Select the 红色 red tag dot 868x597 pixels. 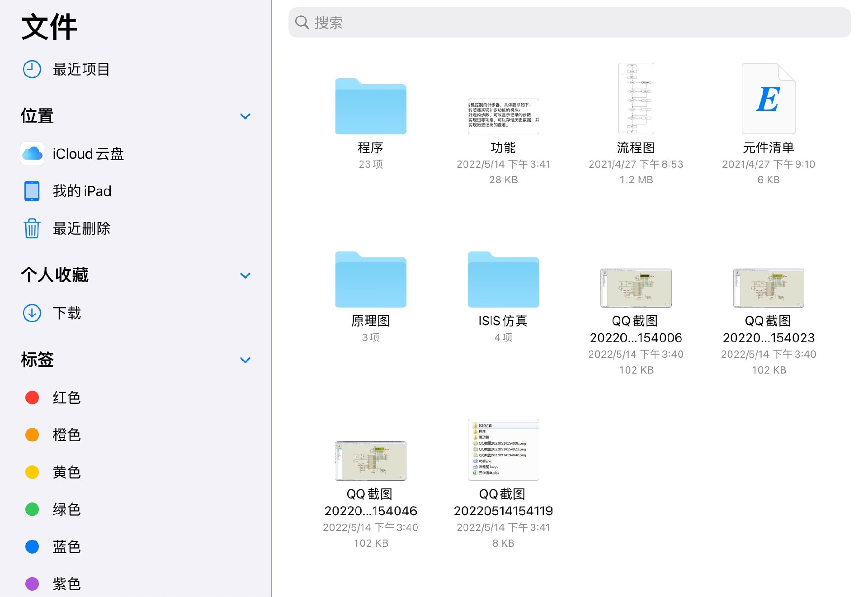(x=32, y=398)
